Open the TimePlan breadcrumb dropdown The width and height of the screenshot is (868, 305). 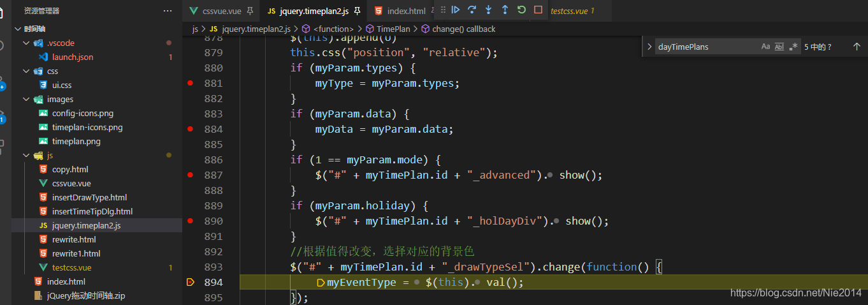tap(388, 29)
